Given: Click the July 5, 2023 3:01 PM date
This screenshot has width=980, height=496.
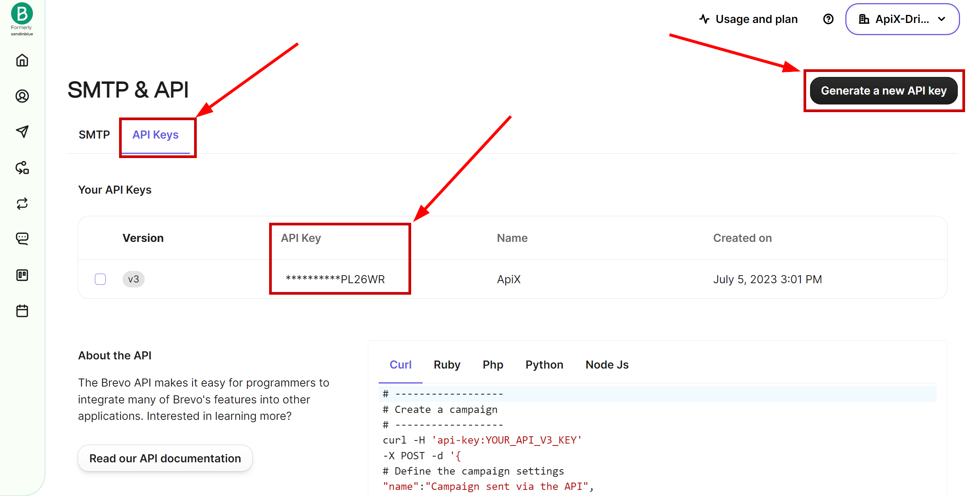Looking at the screenshot, I should (x=768, y=279).
